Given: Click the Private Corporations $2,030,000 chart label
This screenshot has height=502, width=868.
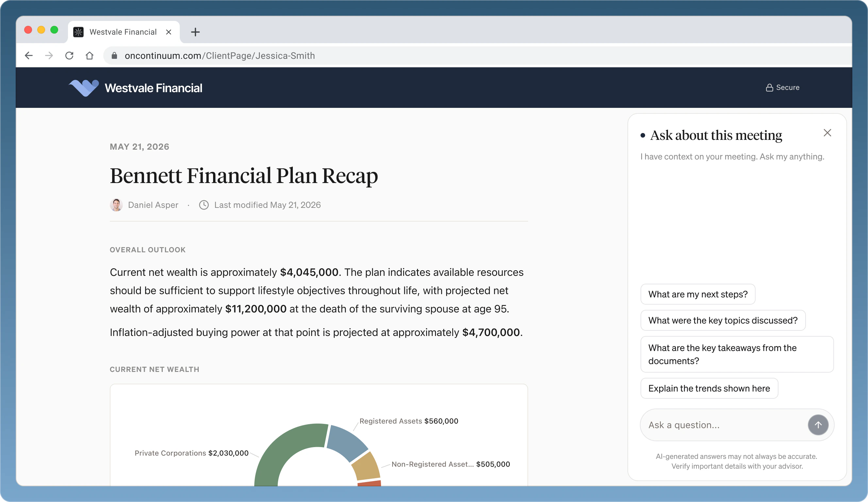Looking at the screenshot, I should click(x=192, y=453).
